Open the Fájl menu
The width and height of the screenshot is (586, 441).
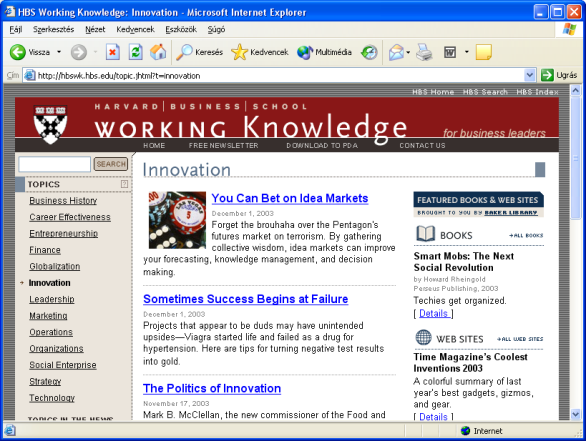[16, 29]
